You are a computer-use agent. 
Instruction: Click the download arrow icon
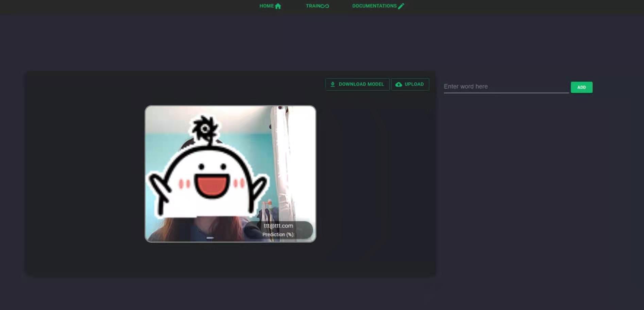(333, 84)
